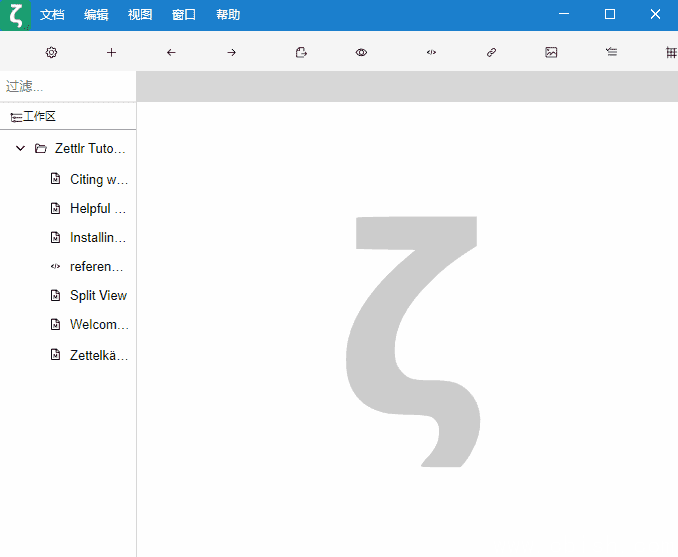Click the 过滤 filter input field
Viewport: 678px width, 557px height.
point(68,87)
